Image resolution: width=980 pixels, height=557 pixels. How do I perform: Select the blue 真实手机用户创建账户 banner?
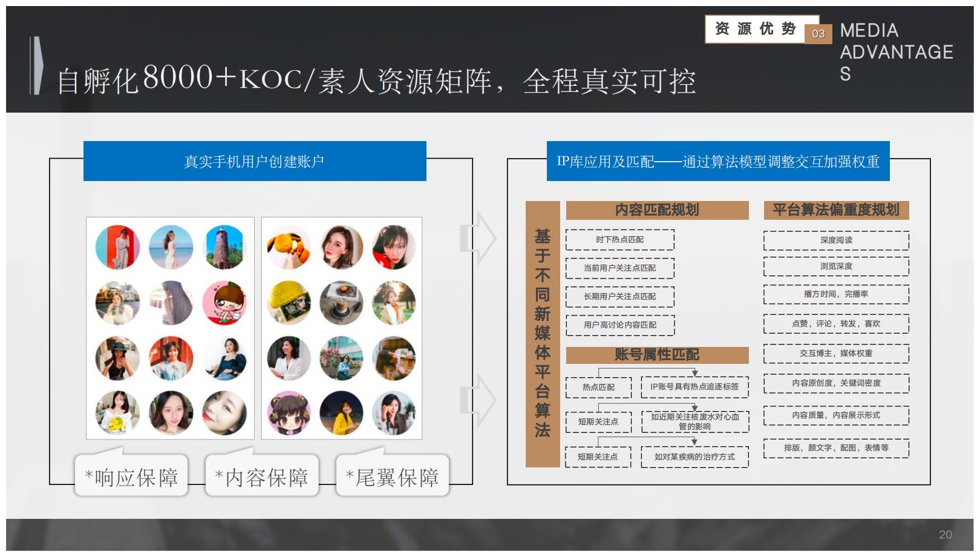click(255, 162)
